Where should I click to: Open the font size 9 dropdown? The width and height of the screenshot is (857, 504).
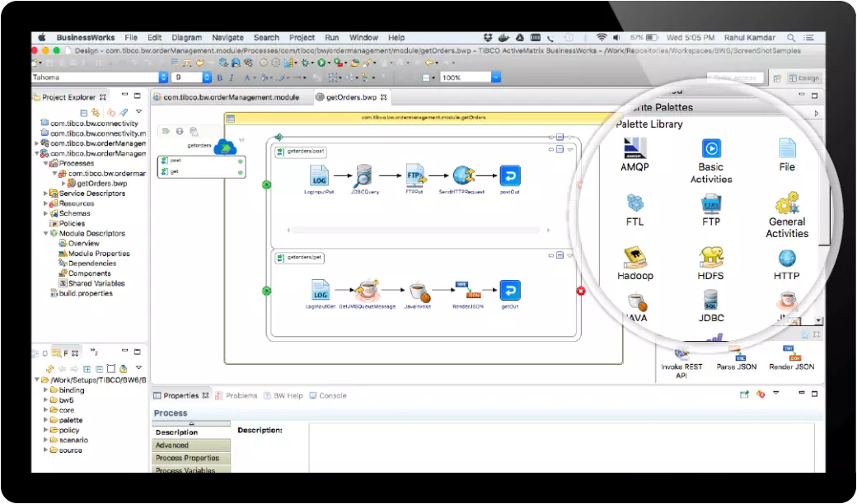point(207,77)
